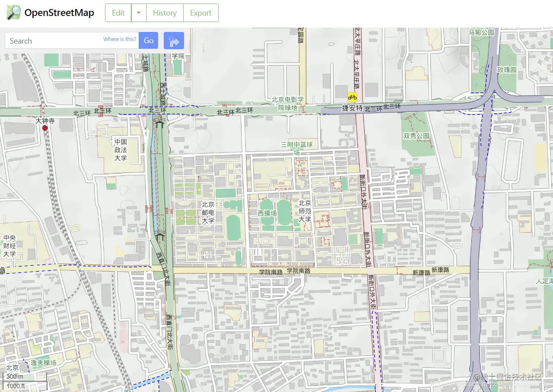This screenshot has height=392, width=553.
Task: Click the OpenStreetMap magnifier logo
Action: pos(13,13)
